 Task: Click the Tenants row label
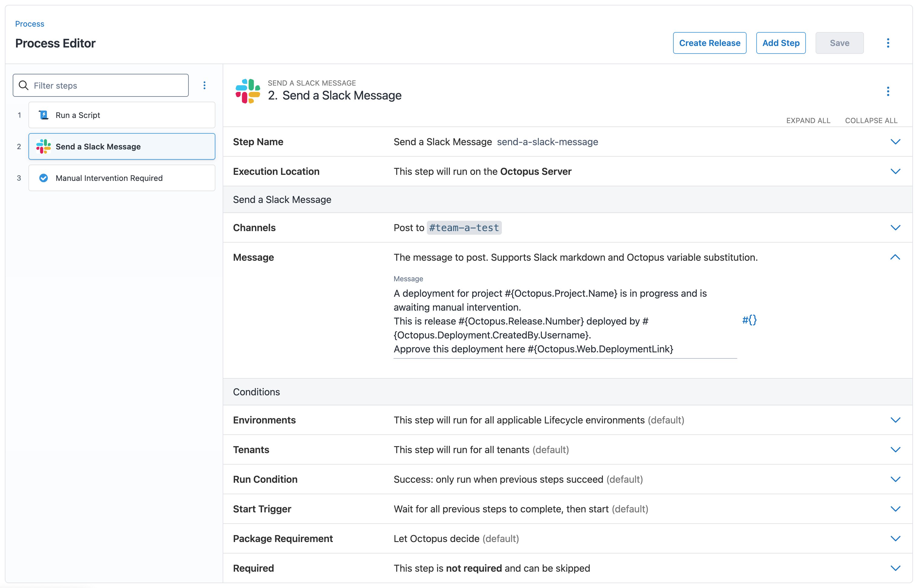[251, 450]
